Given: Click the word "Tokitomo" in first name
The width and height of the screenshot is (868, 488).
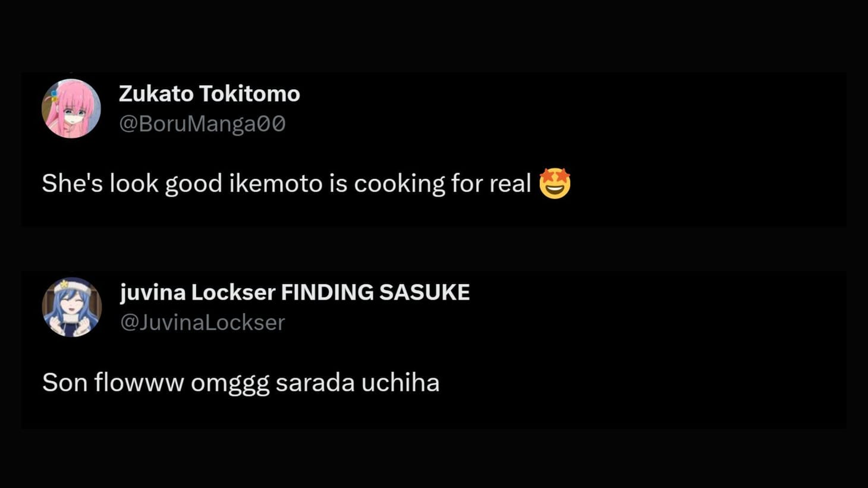Looking at the screenshot, I should (249, 94).
